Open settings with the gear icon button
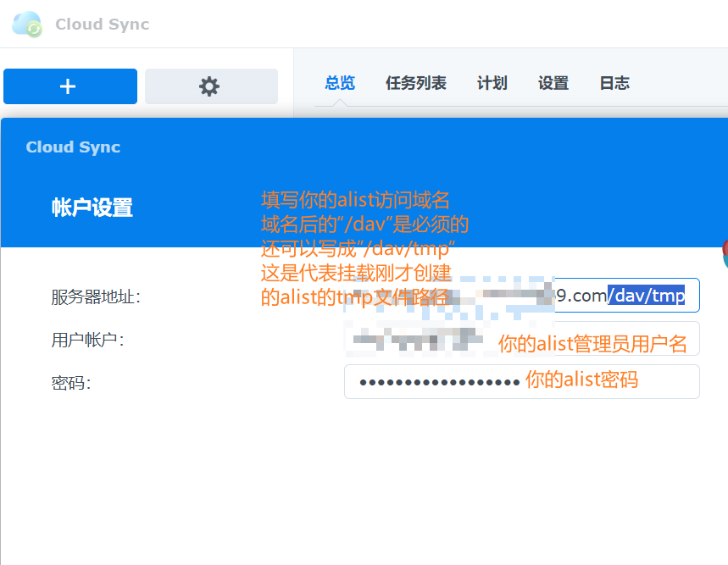This screenshot has height=565, width=728. (211, 86)
